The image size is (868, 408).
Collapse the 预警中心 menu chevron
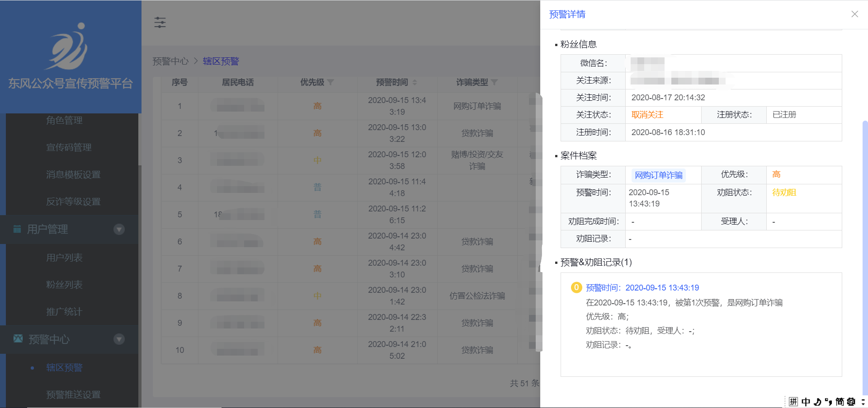tap(119, 339)
